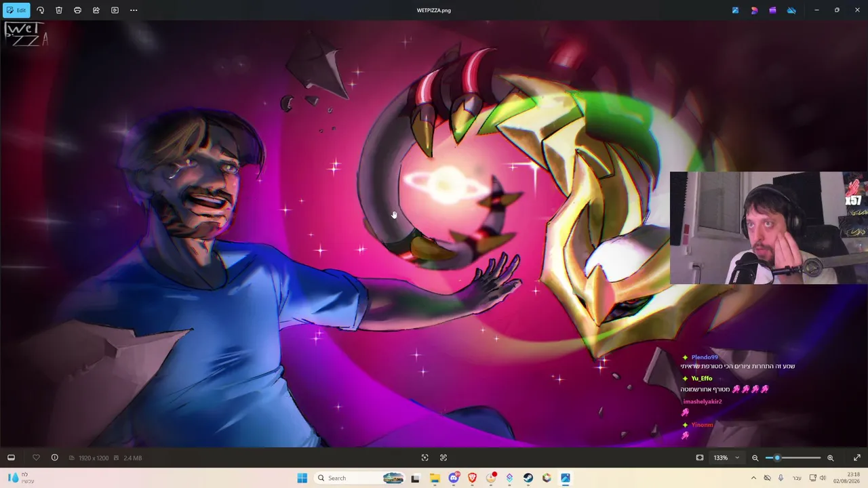Click the visual search icon in bottom bar

443,457
